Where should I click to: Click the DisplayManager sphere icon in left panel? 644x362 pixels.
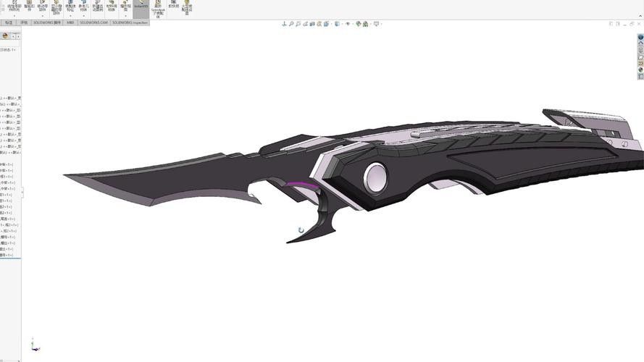point(5,36)
